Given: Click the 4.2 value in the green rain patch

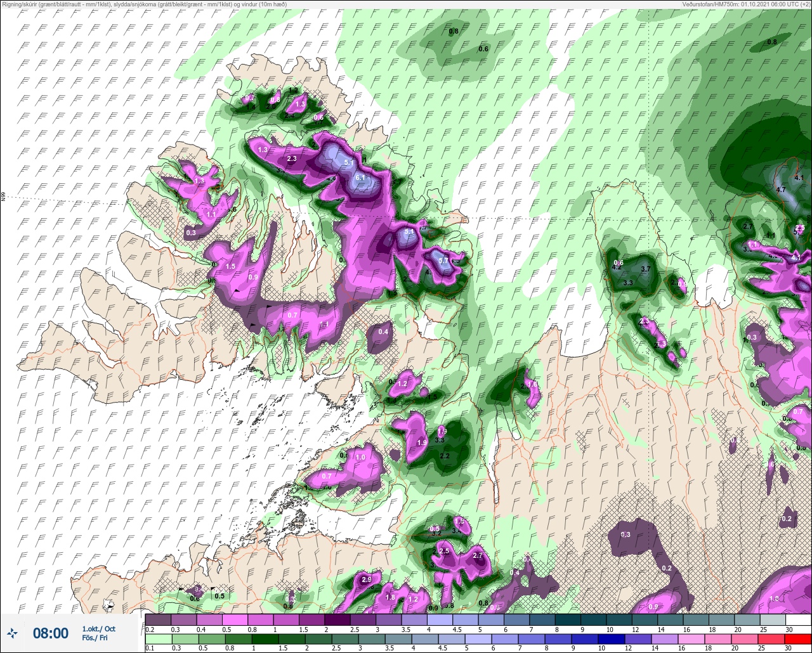Looking at the screenshot, I should pyautogui.click(x=616, y=268).
